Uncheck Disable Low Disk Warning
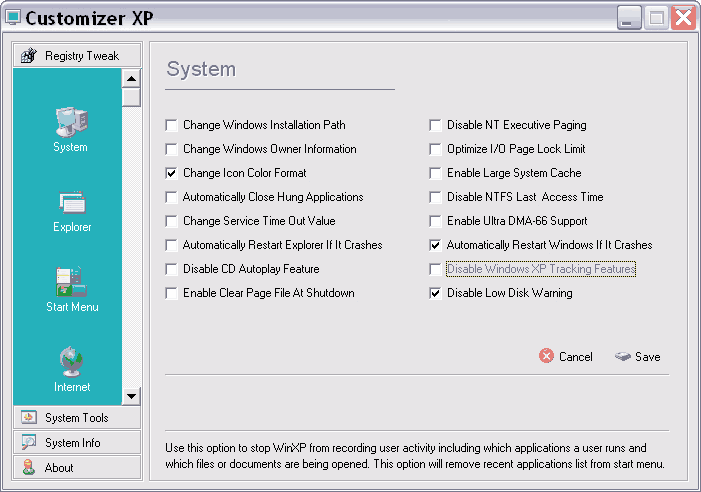Screen dimensions: 701x492 tap(435, 293)
